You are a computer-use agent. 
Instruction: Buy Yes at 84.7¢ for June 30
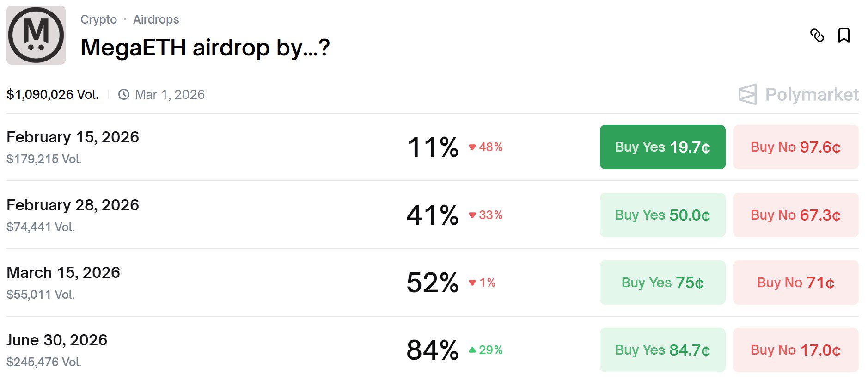pos(662,350)
